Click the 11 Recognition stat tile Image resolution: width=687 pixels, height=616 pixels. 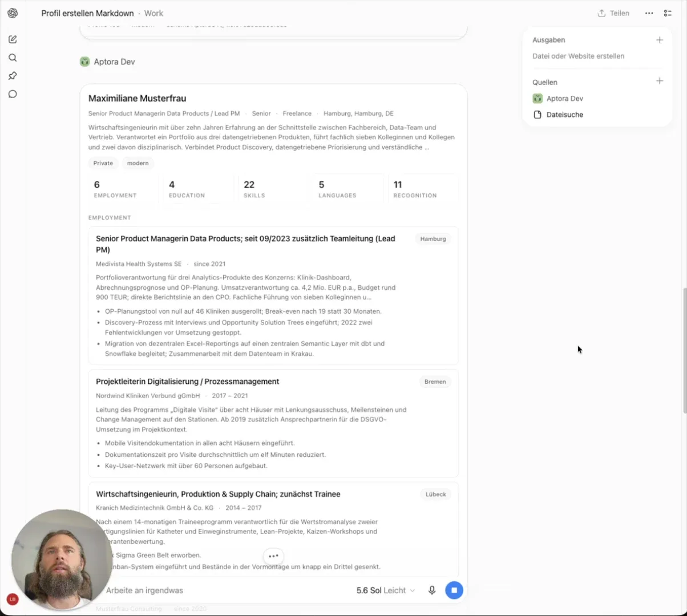423,189
